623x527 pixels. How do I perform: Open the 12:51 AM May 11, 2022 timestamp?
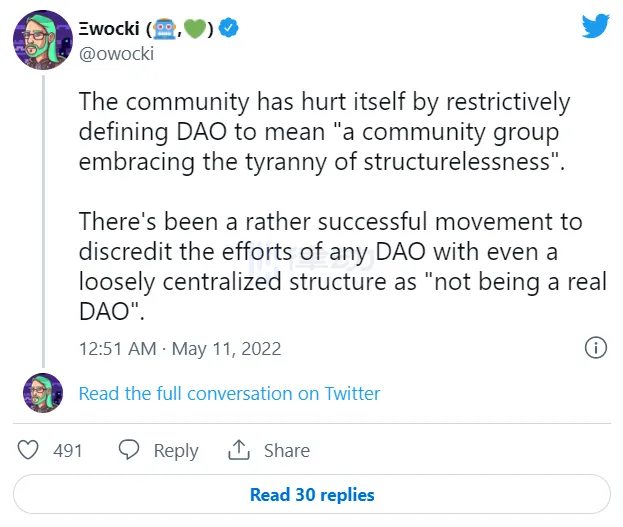click(180, 349)
